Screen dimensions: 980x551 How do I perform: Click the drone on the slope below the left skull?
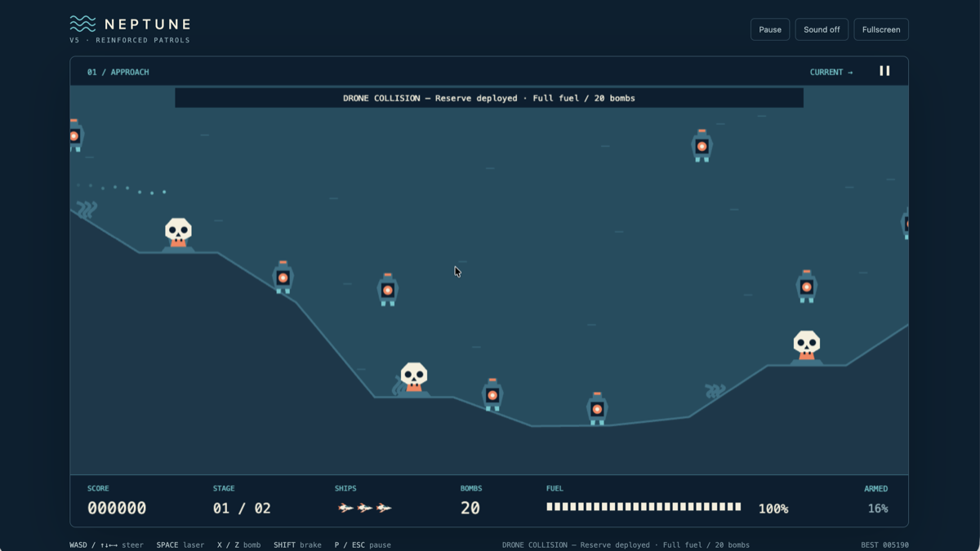click(x=283, y=277)
